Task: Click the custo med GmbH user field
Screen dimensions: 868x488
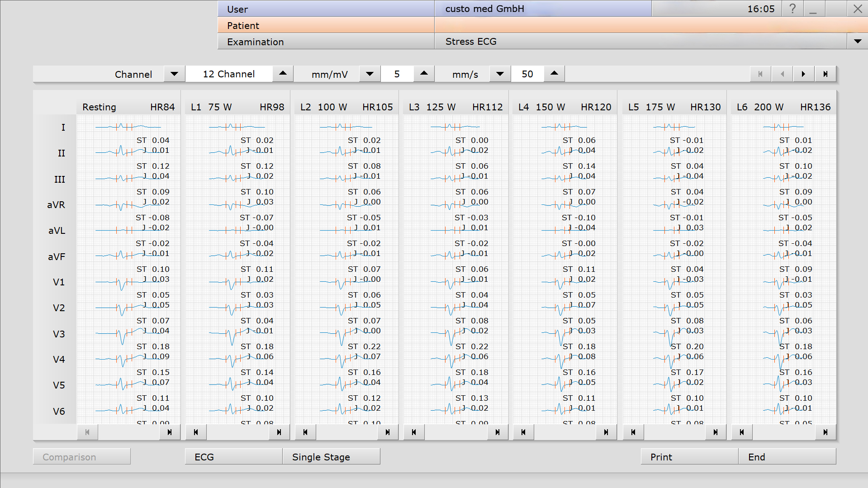Action: click(543, 9)
